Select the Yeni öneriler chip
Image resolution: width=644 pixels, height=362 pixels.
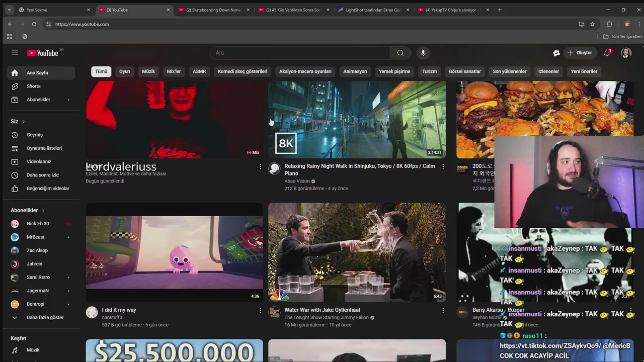[584, 71]
